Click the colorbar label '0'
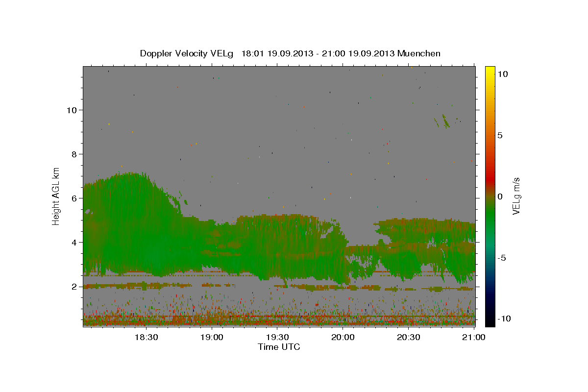588x392 pixels. click(500, 196)
